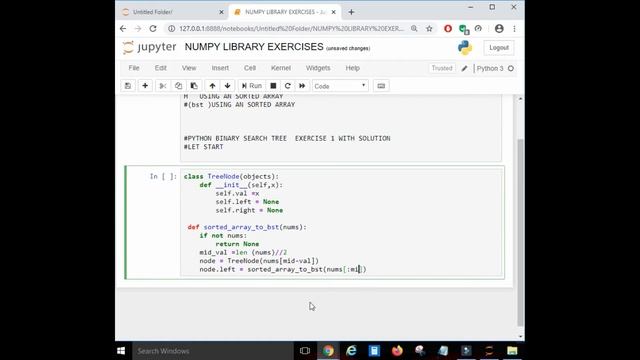Click the Python logo icon
The width and height of the screenshot is (640, 360).
coord(465,48)
